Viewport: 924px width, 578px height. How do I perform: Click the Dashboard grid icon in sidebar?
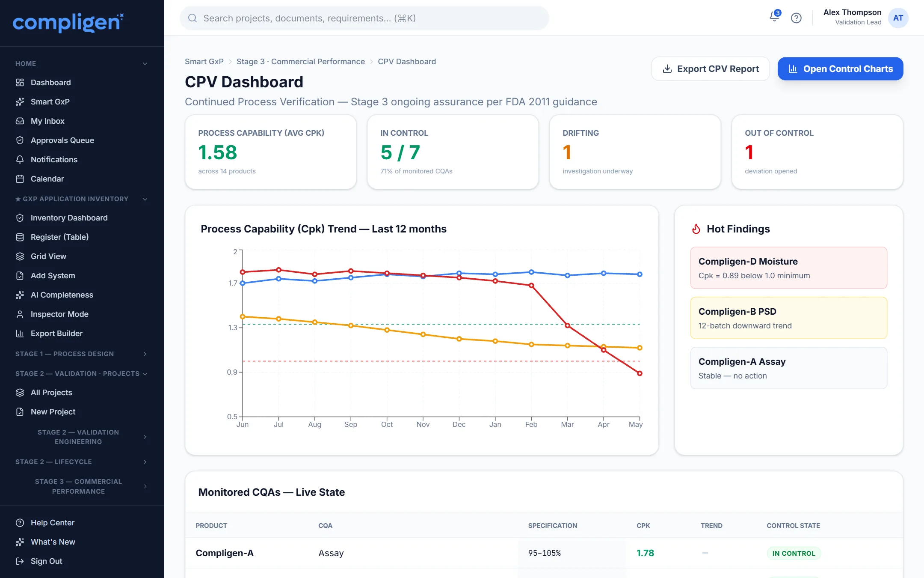tap(20, 82)
